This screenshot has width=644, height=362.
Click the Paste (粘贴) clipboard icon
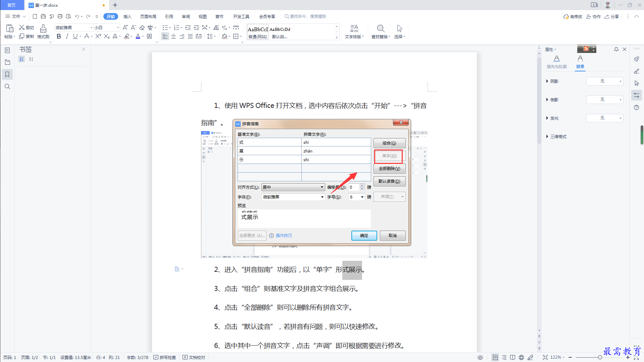(9, 28)
